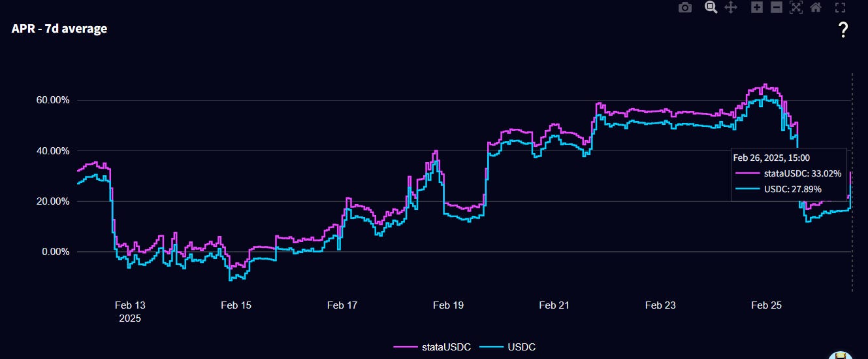Click the APR - 7d average title
The height and width of the screenshot is (359, 868).
coord(59,29)
